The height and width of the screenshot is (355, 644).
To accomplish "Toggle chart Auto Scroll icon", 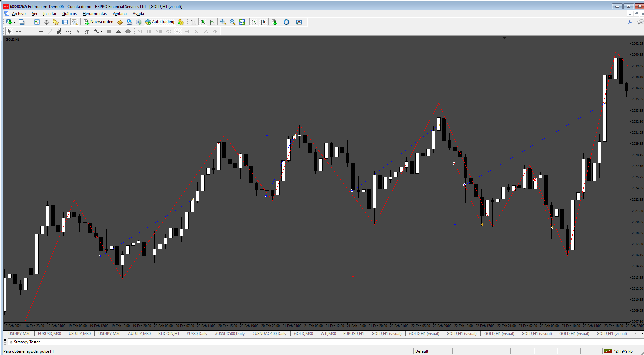I will (254, 22).
